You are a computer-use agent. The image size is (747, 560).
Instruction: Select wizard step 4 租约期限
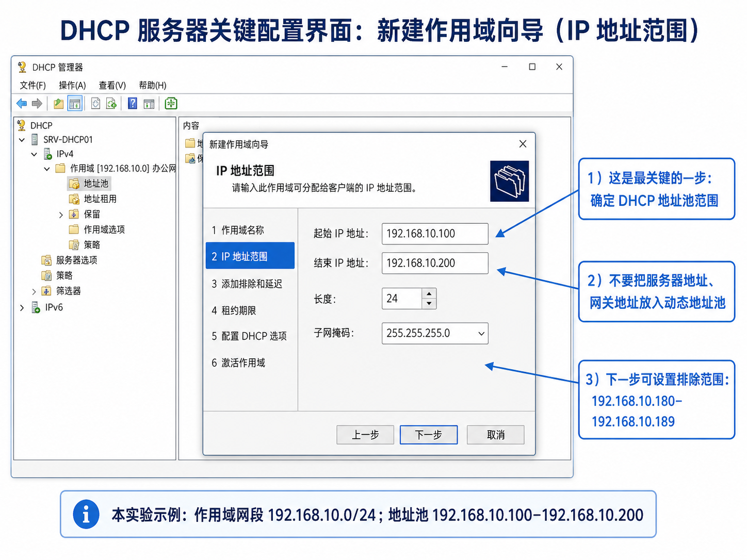coord(250,310)
